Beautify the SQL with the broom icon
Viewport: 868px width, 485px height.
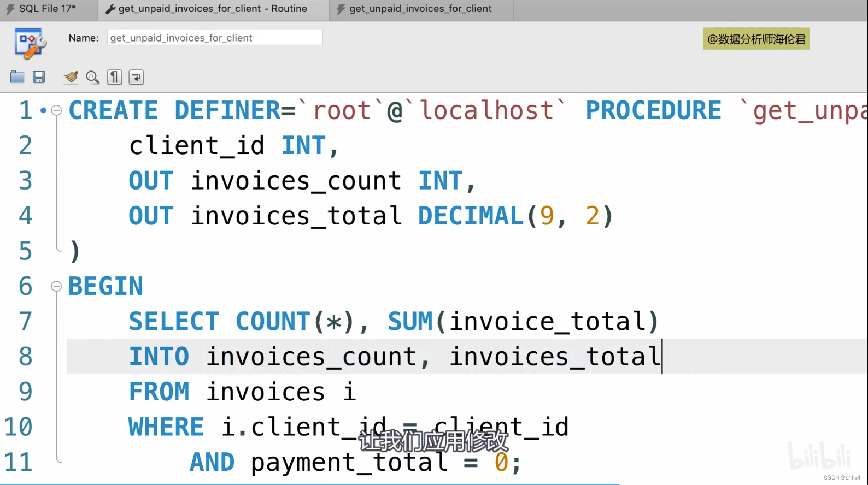pyautogui.click(x=71, y=77)
